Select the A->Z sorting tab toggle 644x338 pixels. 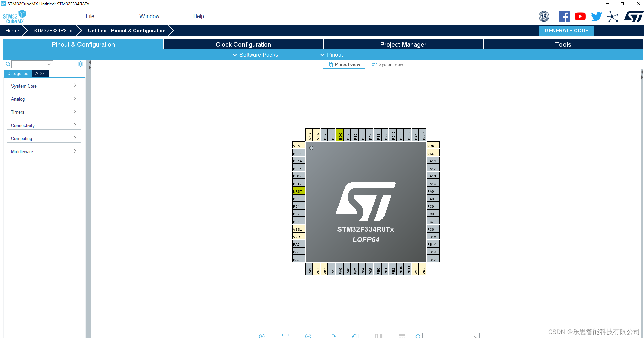pos(40,73)
